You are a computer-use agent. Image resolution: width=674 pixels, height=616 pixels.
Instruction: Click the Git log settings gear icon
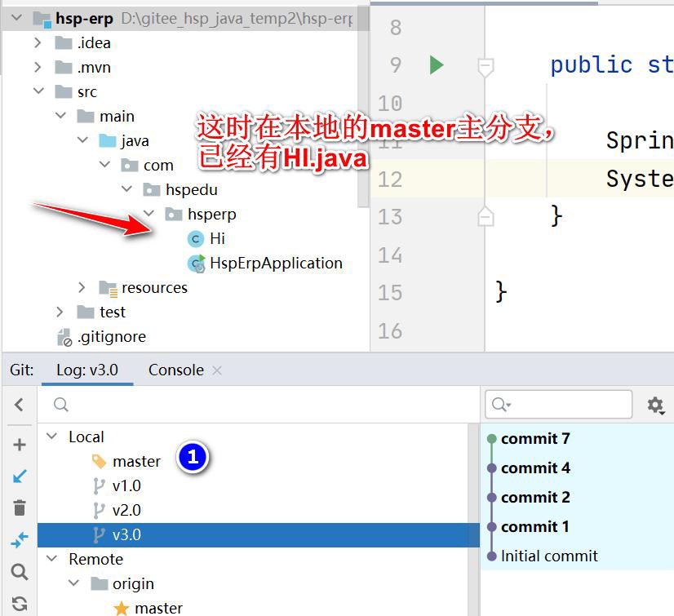pyautogui.click(x=654, y=405)
